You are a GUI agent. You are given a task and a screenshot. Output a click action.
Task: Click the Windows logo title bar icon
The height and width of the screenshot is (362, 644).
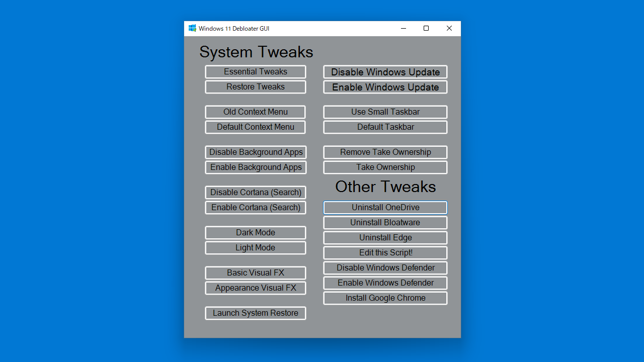click(x=192, y=28)
